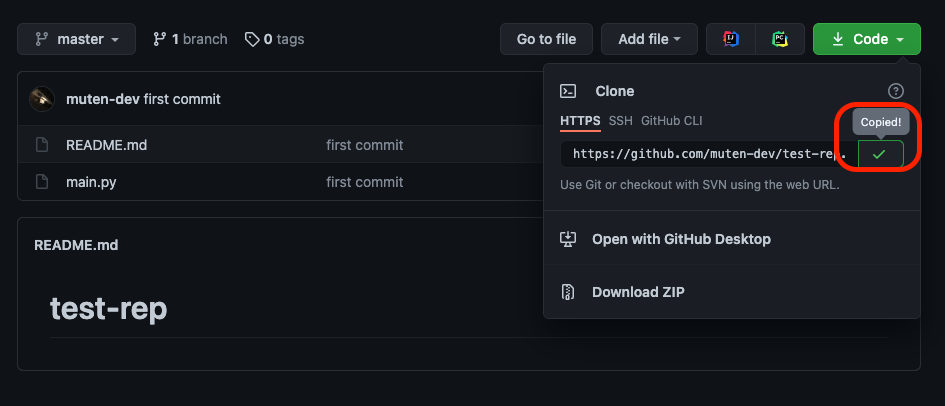Open the 1 branch link
Image resolution: width=945 pixels, height=406 pixels.
point(190,39)
